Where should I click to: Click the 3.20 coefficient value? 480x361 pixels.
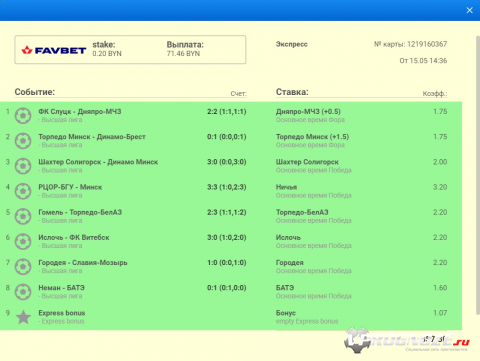click(x=440, y=187)
